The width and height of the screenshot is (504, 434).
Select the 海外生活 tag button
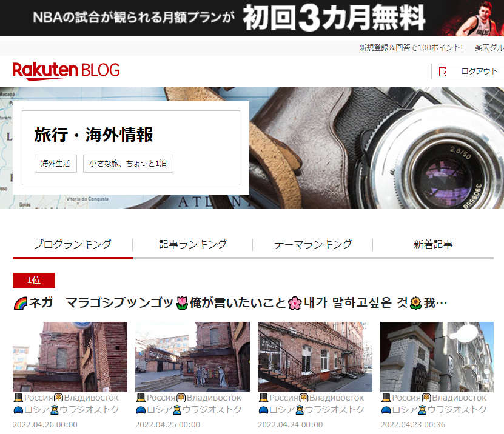(x=56, y=164)
